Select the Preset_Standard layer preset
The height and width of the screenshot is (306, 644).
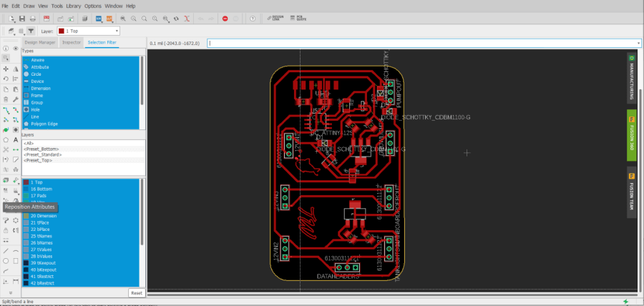click(43, 154)
